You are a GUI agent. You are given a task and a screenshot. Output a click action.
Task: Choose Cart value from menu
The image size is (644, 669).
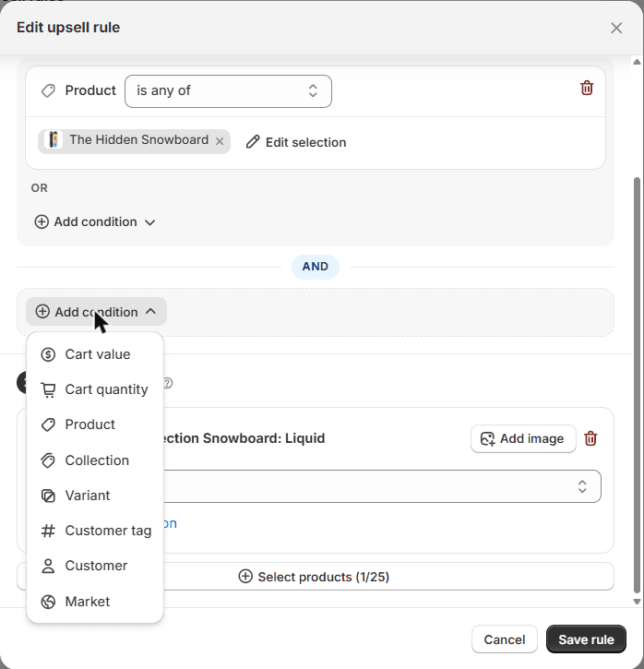click(95, 354)
